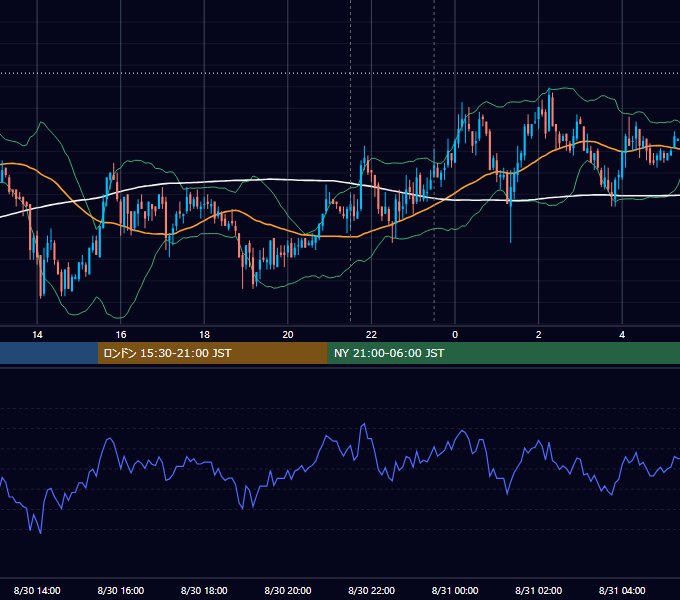680x600 pixels.
Task: Click the upper time axis label 4
Action: (x=622, y=335)
